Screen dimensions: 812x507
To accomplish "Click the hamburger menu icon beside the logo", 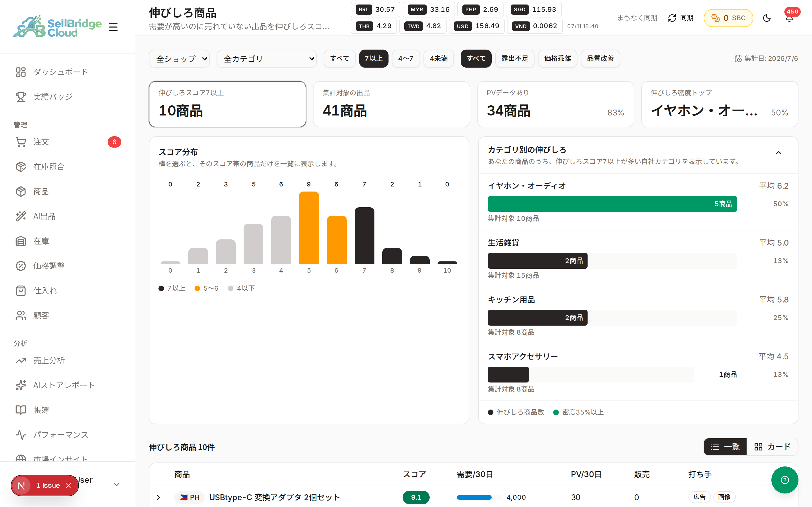I will (113, 27).
